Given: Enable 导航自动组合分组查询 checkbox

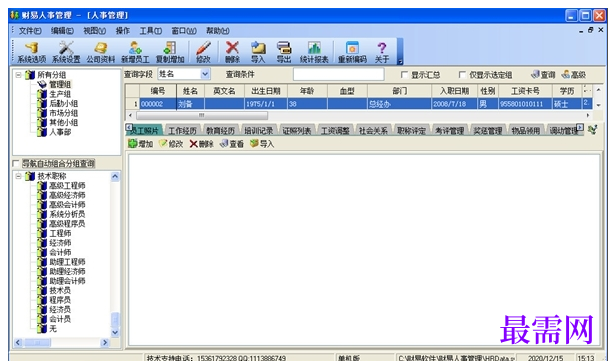Looking at the screenshot, I should coord(16,163).
